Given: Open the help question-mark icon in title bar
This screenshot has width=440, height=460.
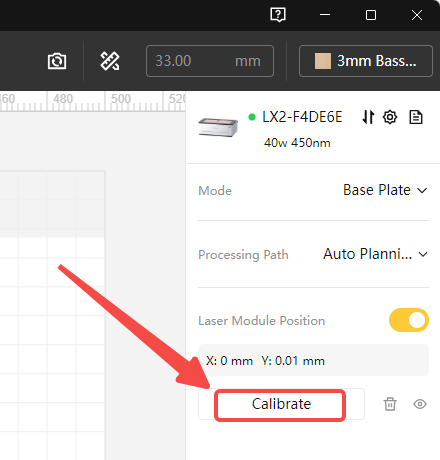Looking at the screenshot, I should pos(278,15).
